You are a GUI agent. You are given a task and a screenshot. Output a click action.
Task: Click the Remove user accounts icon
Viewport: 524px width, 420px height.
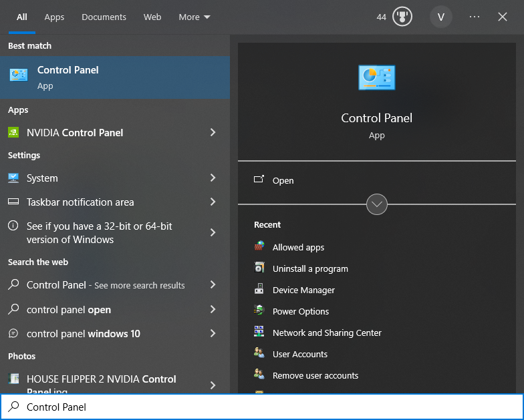(x=259, y=375)
